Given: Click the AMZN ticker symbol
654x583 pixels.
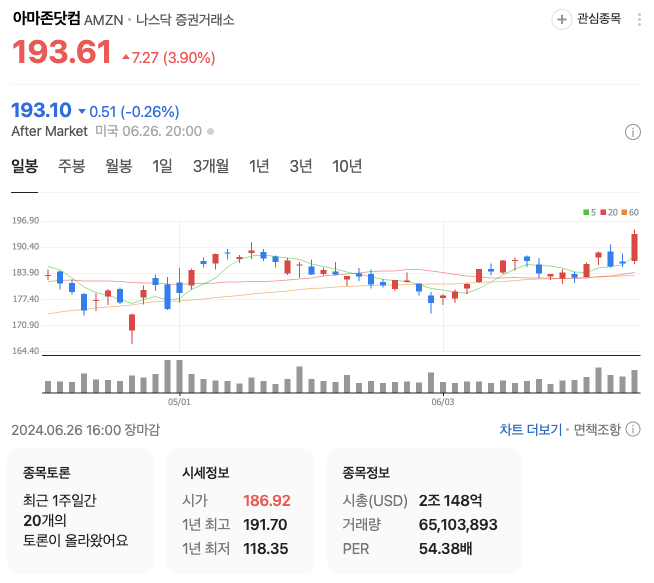Looking at the screenshot, I should tap(103, 20).
